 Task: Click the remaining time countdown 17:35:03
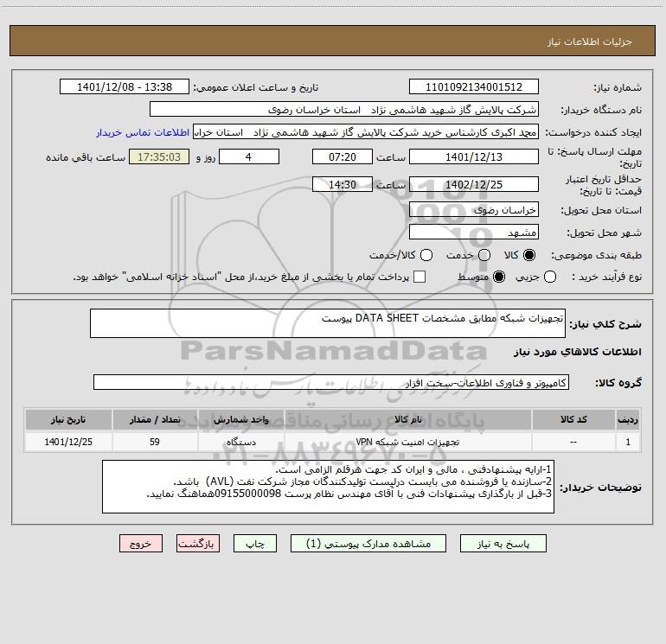[159, 156]
